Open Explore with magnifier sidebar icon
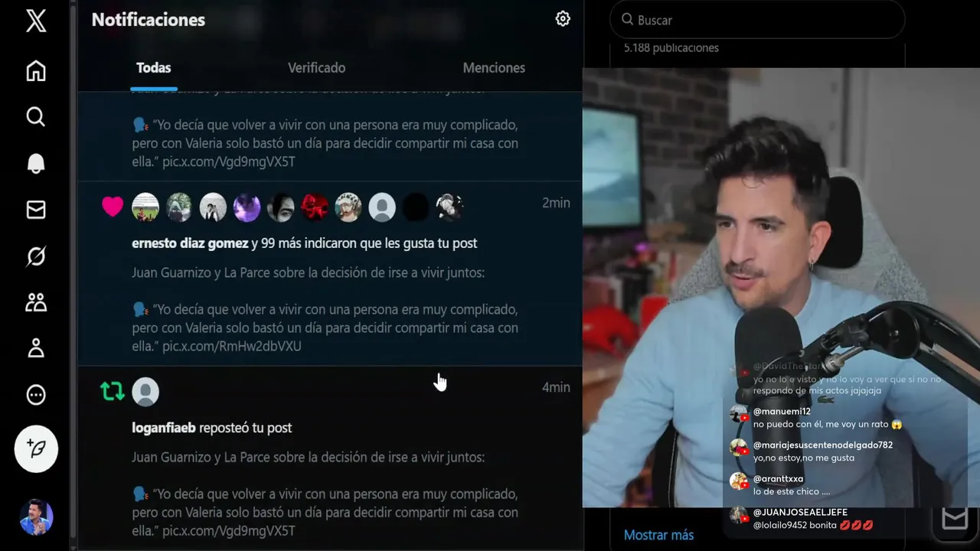The height and width of the screenshot is (551, 980). (36, 116)
